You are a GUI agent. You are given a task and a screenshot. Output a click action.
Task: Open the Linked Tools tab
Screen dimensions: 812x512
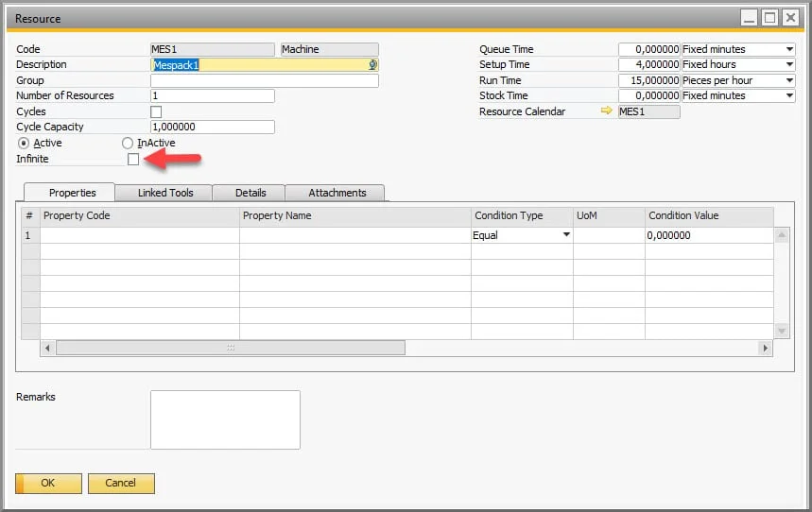coord(164,193)
